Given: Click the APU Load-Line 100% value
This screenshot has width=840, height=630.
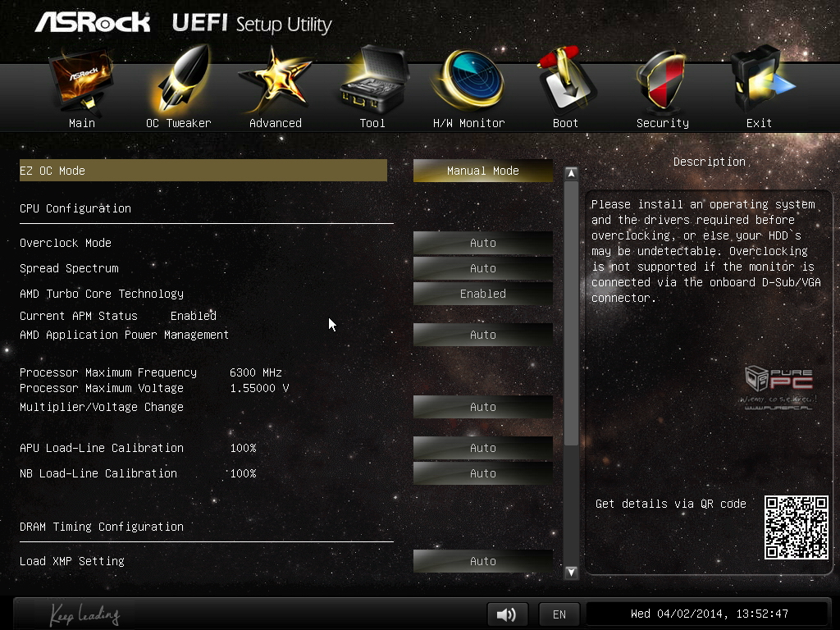Looking at the screenshot, I should click(x=243, y=448).
